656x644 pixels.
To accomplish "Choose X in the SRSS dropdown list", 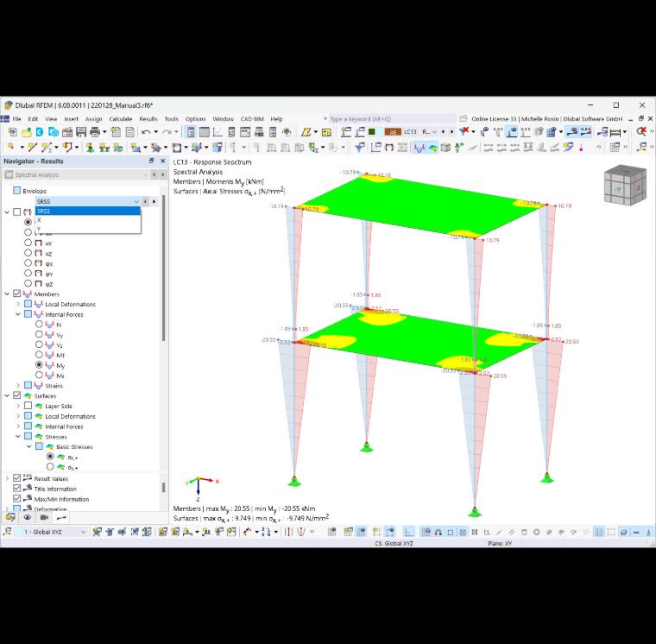I will (88, 219).
